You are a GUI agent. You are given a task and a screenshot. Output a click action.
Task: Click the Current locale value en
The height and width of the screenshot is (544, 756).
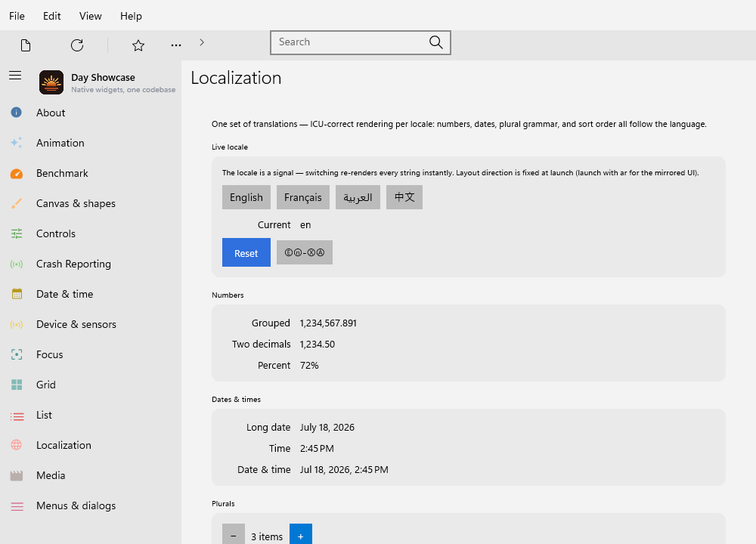[x=305, y=225]
